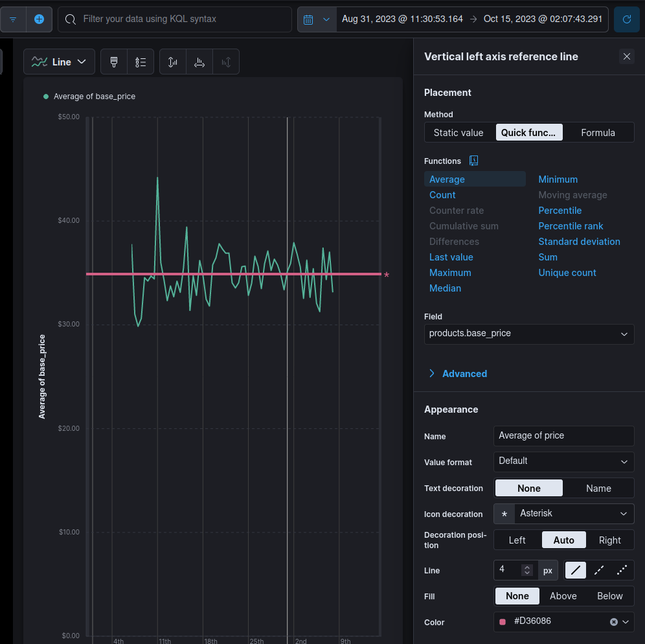This screenshot has width=645, height=644.
Task: Click the add filter plus icon
Action: click(x=39, y=19)
